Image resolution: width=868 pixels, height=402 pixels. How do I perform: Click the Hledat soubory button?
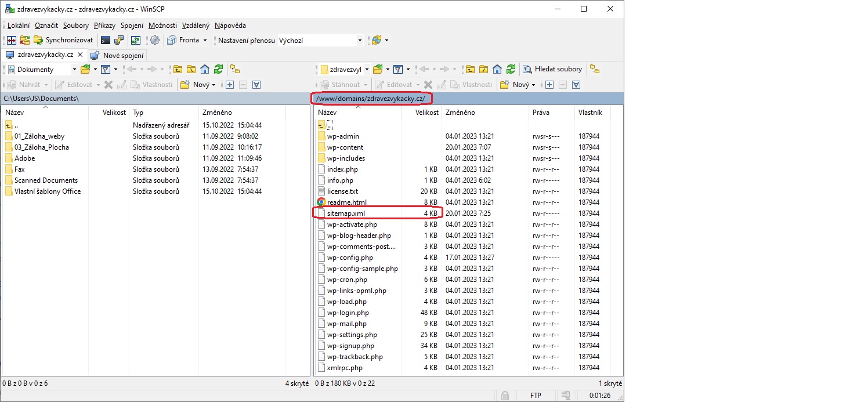(x=552, y=69)
